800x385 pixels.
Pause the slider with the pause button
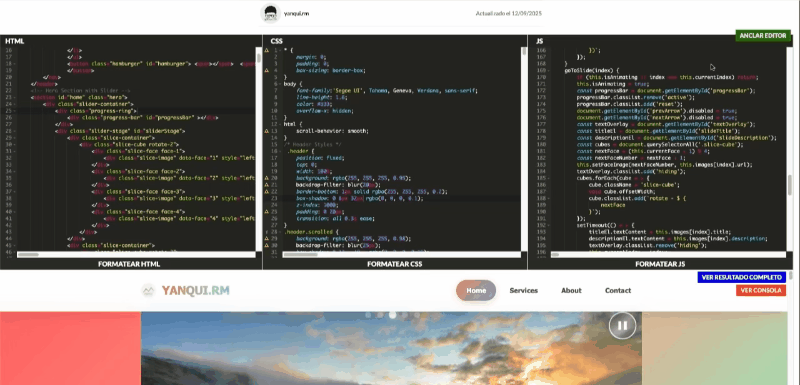(x=622, y=325)
